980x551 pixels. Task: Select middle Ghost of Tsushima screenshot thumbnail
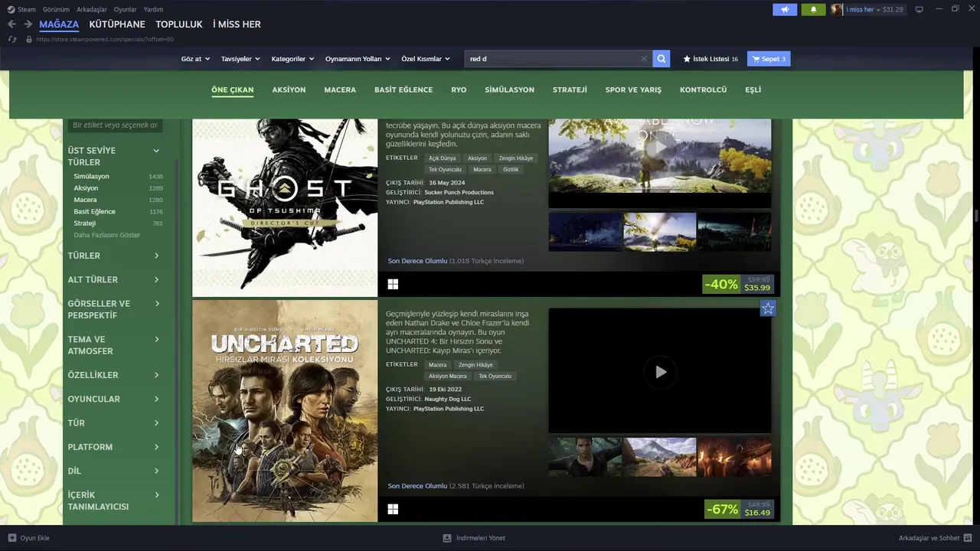(659, 232)
